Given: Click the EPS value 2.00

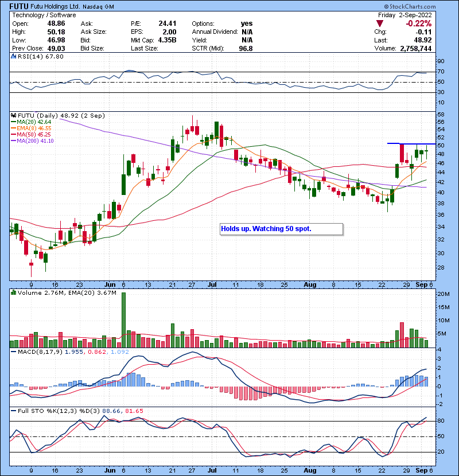Looking at the screenshot, I should [169, 32].
